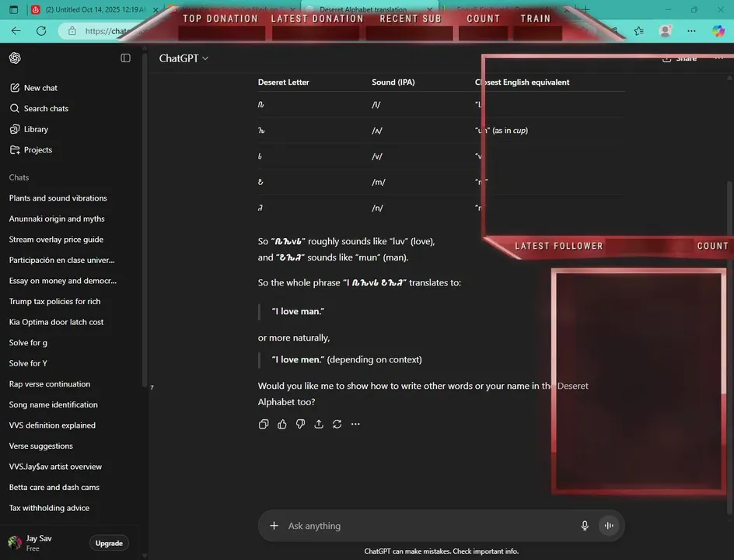734x560 pixels.
Task: Click the "Chats" section heading
Action: (x=19, y=177)
